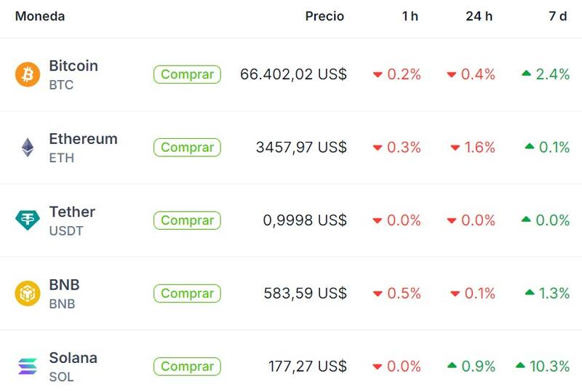Sort by the Precio column header

(x=324, y=16)
